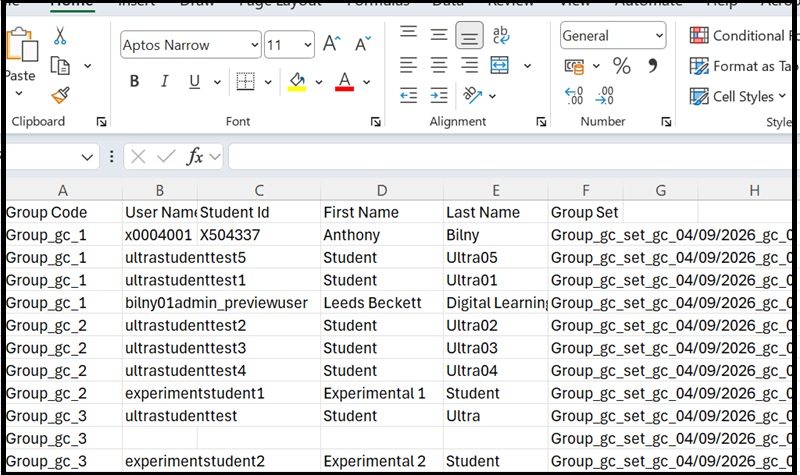This screenshot has height=475, width=800.
Task: Decrease font size with smaller A
Action: (363, 44)
